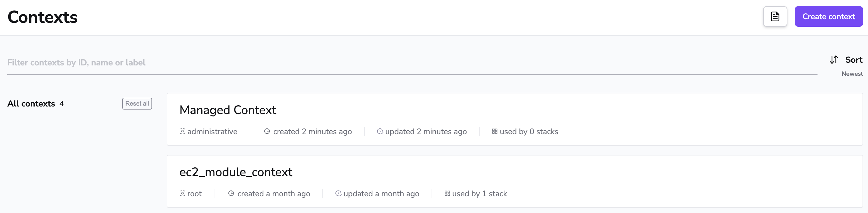Click the space icon beside root label
Viewport: 868px width, 213px height.
(x=182, y=194)
